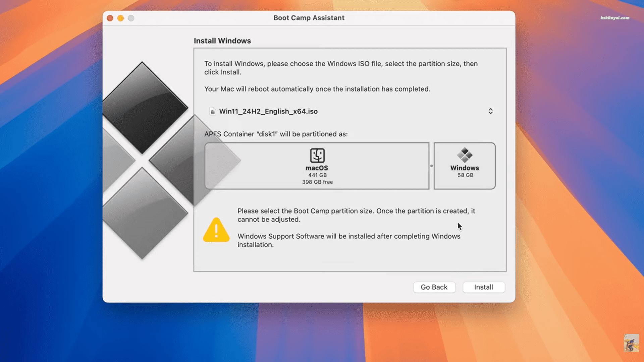Image resolution: width=644 pixels, height=362 pixels.
Task: Select the Win11_24H2_English_x64.iso file name
Action: tap(268, 111)
